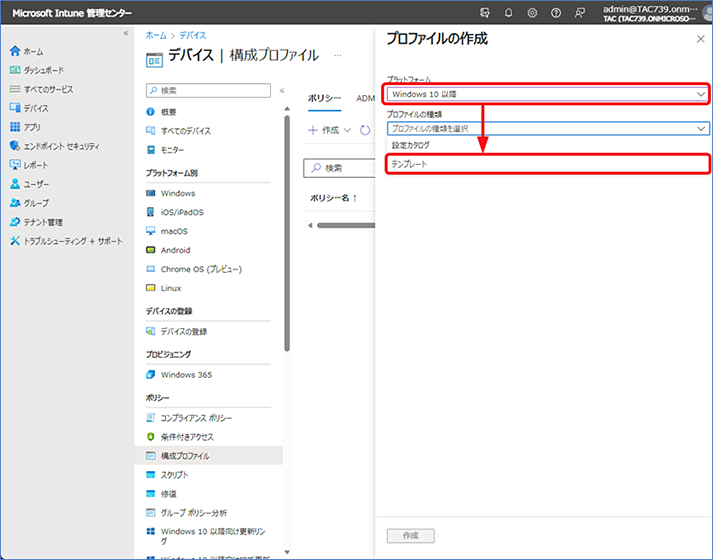
Task: Click the 作成 button at panel bottom
Action: (x=411, y=535)
